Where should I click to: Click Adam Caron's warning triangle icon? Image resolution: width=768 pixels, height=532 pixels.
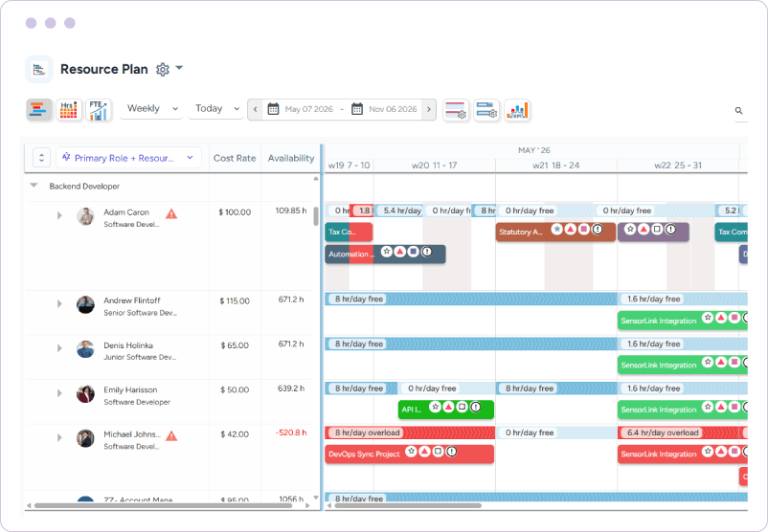pos(171,214)
